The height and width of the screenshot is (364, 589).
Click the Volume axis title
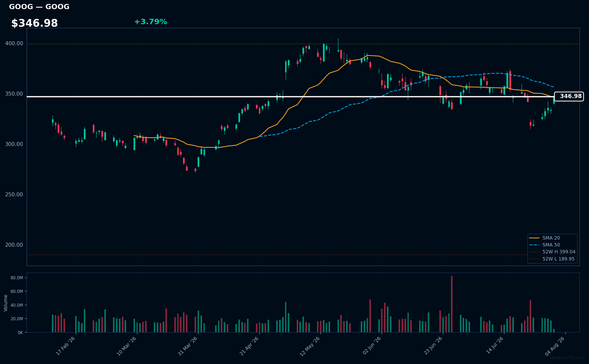tap(6, 303)
